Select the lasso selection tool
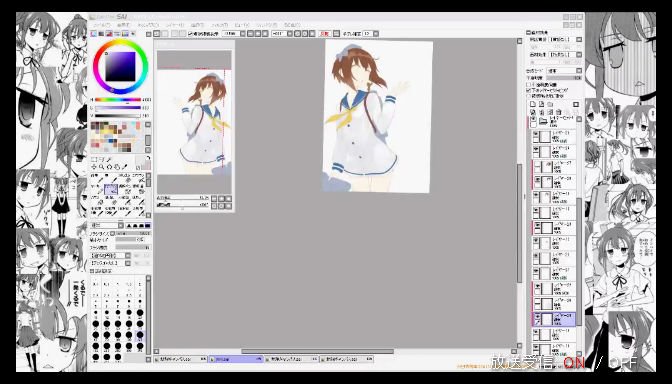Screen dimensions: 672x384 pyautogui.click(x=102, y=159)
